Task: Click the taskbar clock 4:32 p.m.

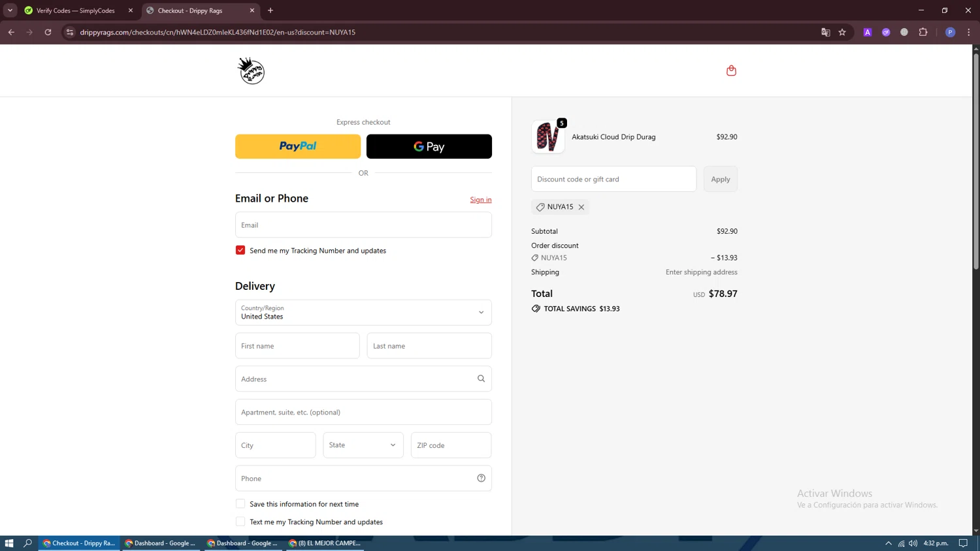Action: (x=936, y=543)
